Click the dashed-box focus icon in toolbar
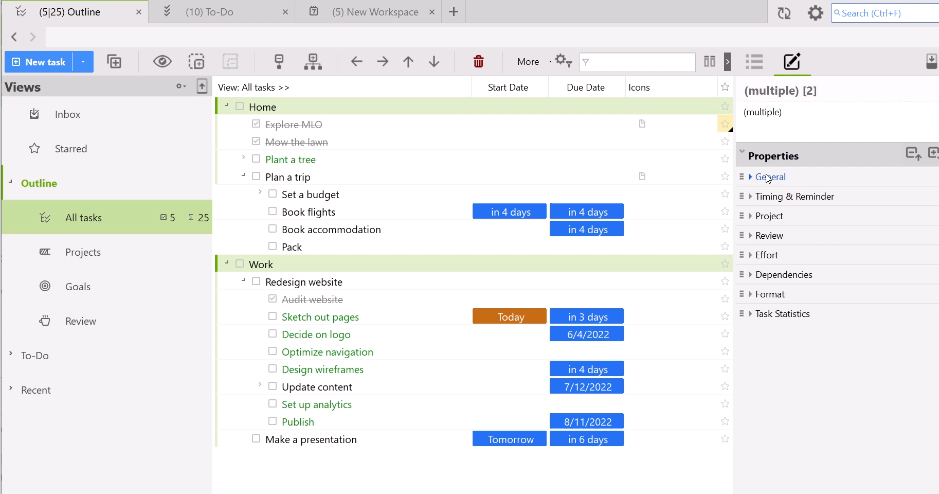The image size is (939, 494). click(x=196, y=61)
